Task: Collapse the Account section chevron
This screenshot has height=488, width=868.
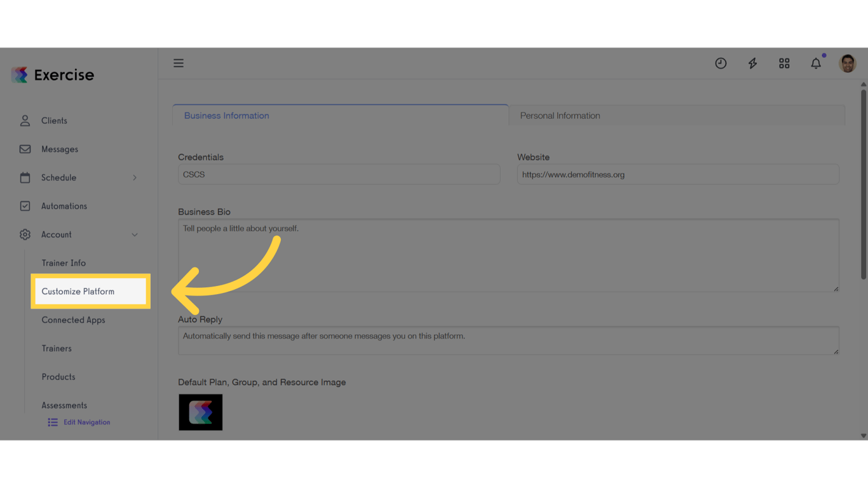Action: [134, 234]
